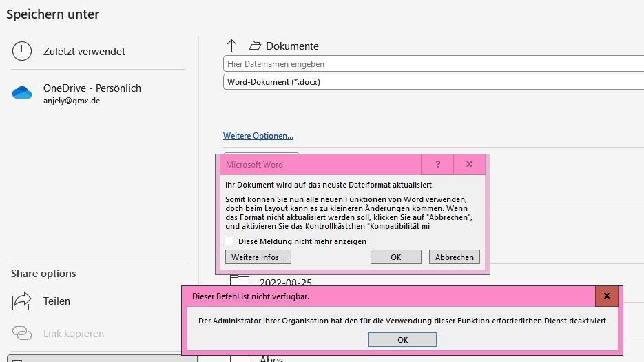Click the help question mark in Microsoft Word dialog
Image resolution: width=644 pixels, height=362 pixels.
pyautogui.click(x=438, y=165)
